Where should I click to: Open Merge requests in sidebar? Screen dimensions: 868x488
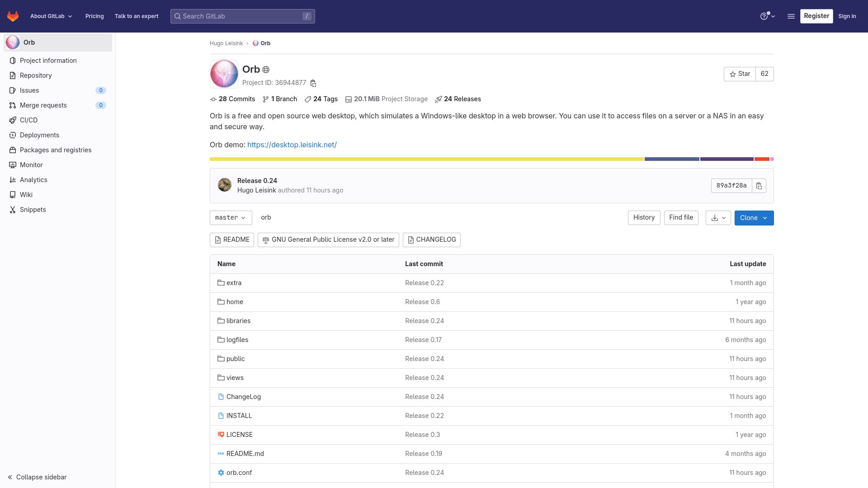pos(58,105)
